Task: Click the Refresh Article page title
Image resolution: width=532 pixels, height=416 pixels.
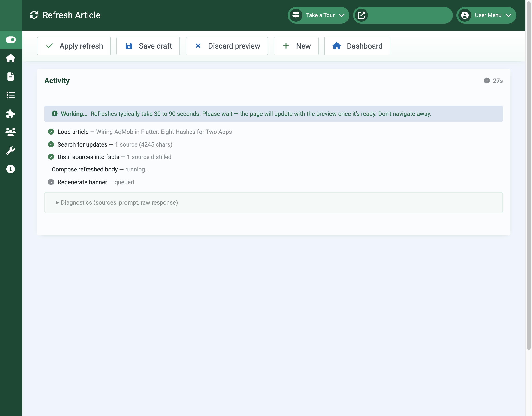Action: click(71, 15)
